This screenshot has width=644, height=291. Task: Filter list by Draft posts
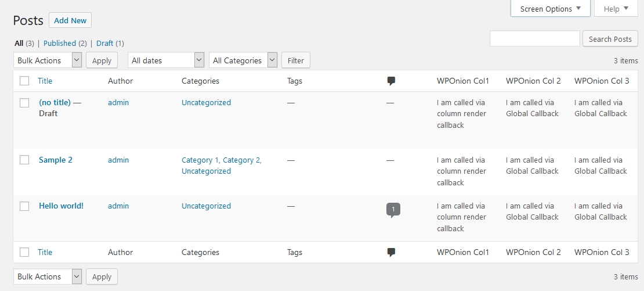point(105,43)
